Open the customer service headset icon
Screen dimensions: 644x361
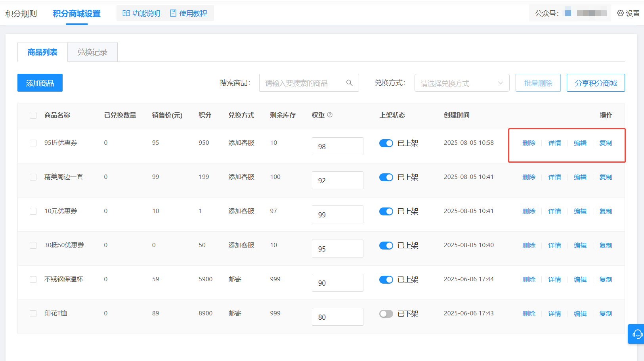637,334
